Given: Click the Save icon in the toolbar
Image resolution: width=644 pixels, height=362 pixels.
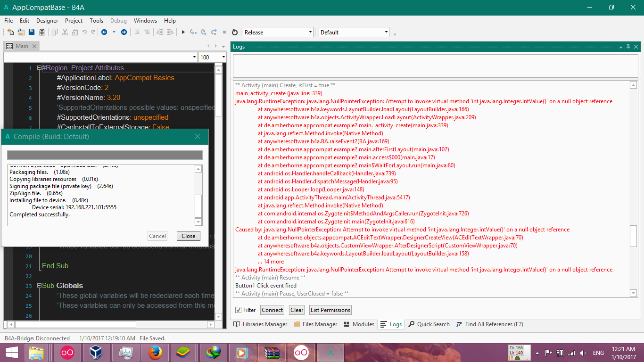Looking at the screenshot, I should [32, 32].
